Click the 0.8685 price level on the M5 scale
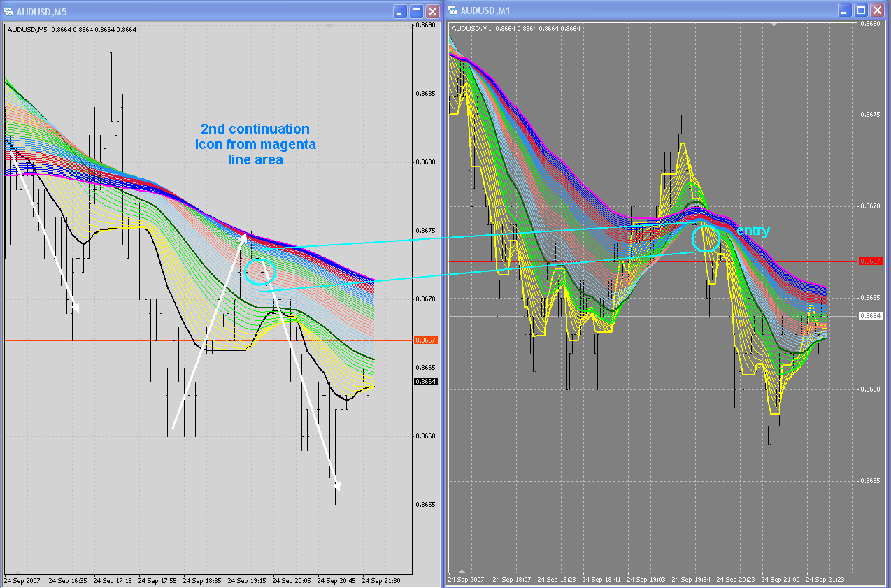Image resolution: width=891 pixels, height=588 pixels. point(425,94)
